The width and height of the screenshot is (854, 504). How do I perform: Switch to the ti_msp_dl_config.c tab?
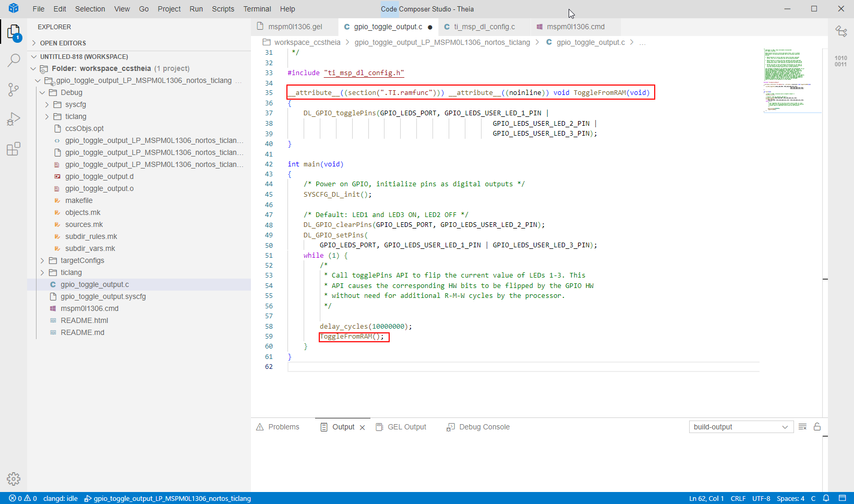pos(484,27)
